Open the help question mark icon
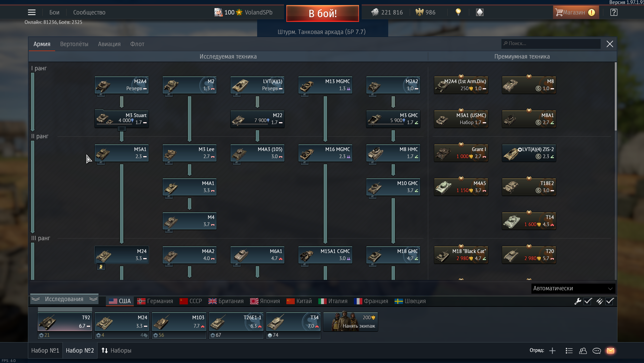644x363 pixels. (x=614, y=12)
